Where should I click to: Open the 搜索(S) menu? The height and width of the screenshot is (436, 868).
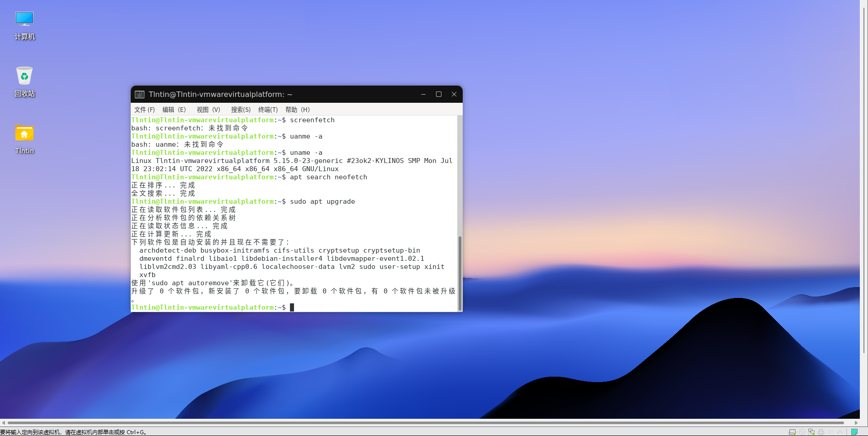(241, 110)
